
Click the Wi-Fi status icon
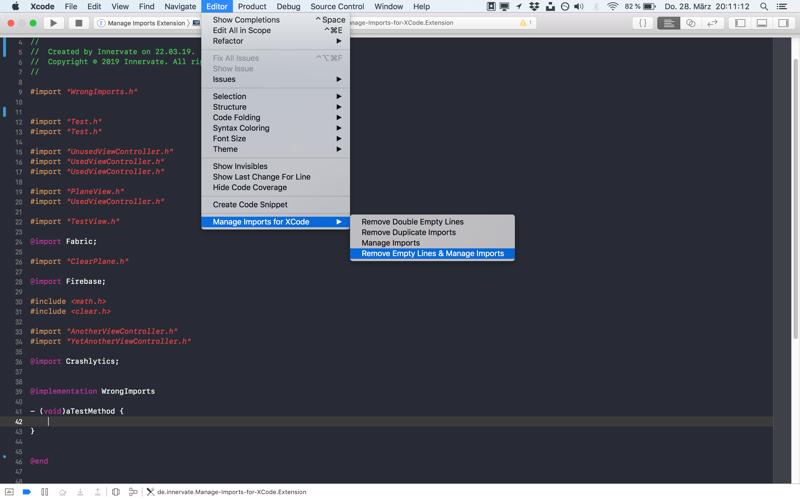613,7
